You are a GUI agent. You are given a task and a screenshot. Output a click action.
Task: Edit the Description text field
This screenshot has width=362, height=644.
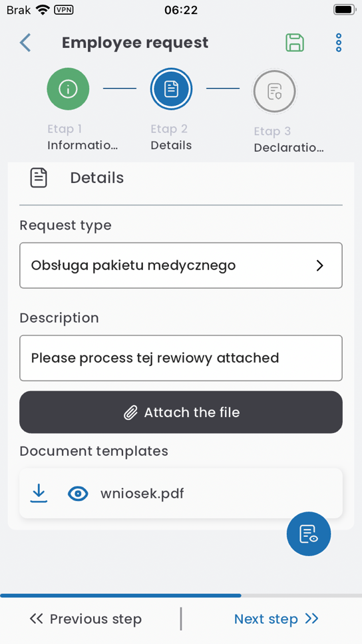pyautogui.click(x=181, y=358)
